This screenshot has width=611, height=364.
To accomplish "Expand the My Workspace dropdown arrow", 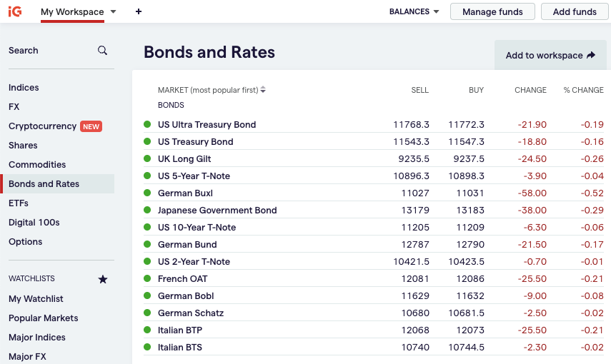I will [114, 11].
